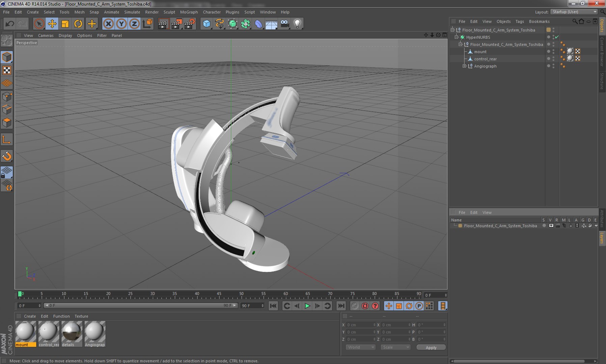This screenshot has width=606, height=364.
Task: Toggle Enable Axis tool
Action: pos(7,140)
